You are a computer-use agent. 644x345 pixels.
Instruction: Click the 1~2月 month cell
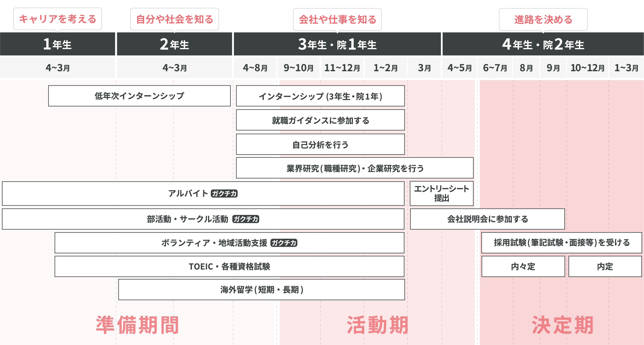click(x=386, y=68)
